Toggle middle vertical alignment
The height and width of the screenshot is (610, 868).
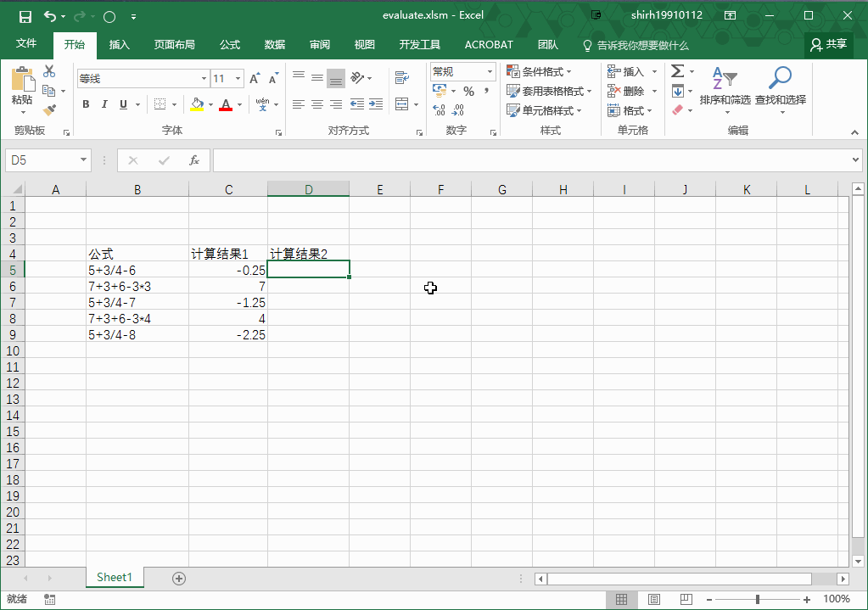click(317, 78)
